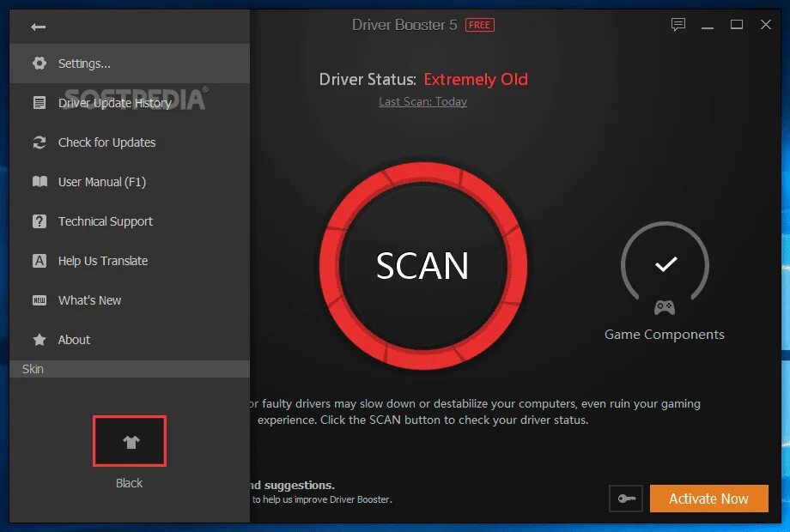
Task: Close the Driver Booster window
Action: pyautogui.click(x=766, y=24)
